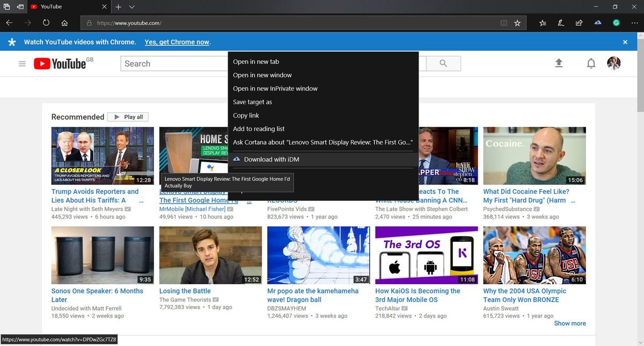Expand Show more recommended videos
The width and height of the screenshot is (644, 346).
tap(570, 323)
